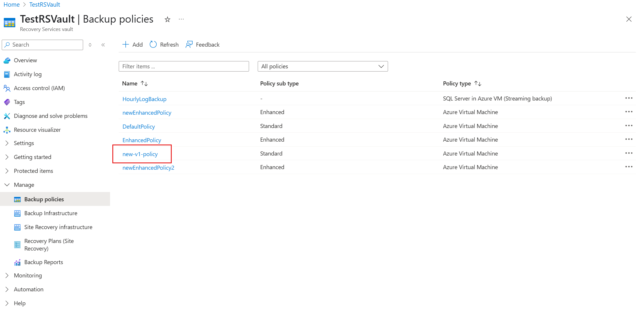The image size is (644, 320).
Task: Close the Backup policies blade
Action: tap(629, 19)
